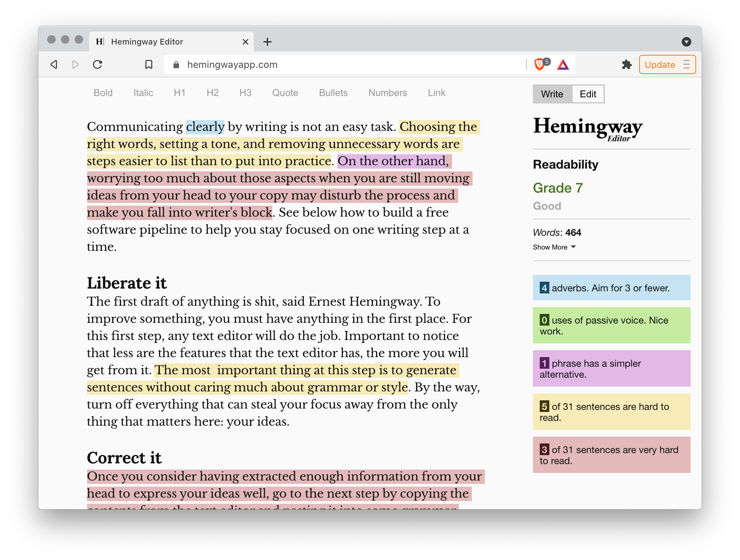Viewport: 740px width, 560px height.
Task: Click the passive voice green card
Action: point(611,325)
